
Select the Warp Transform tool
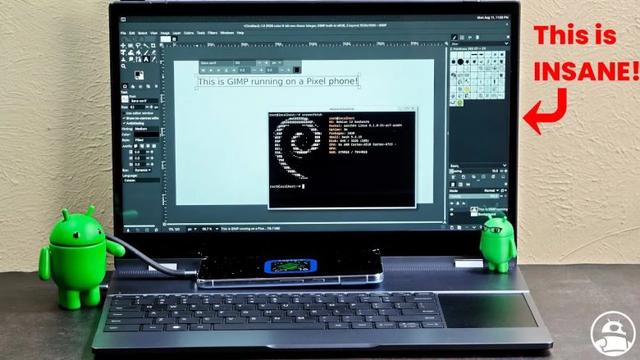[130, 53]
